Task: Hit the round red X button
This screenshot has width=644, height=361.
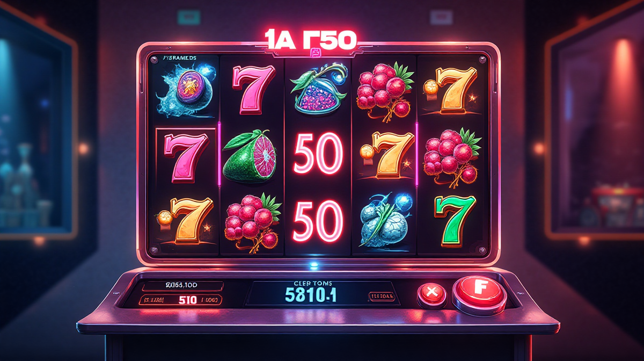Action: pyautogui.click(x=432, y=294)
